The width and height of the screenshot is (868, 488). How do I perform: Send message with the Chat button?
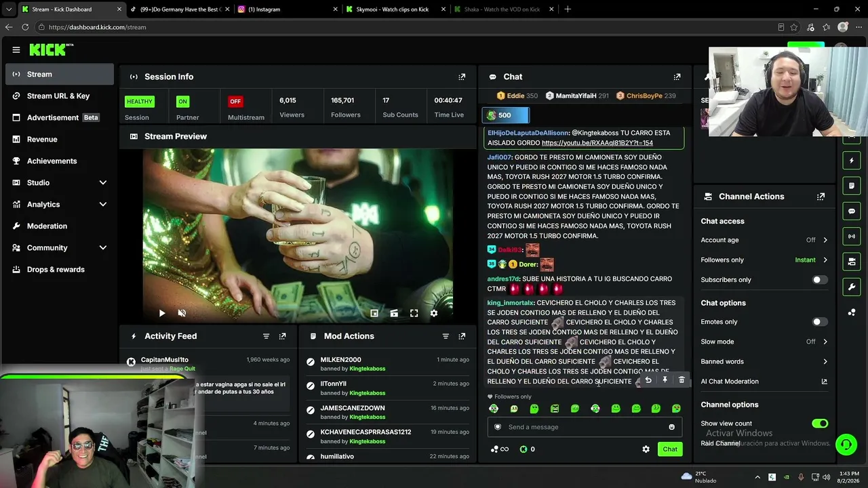click(x=670, y=449)
